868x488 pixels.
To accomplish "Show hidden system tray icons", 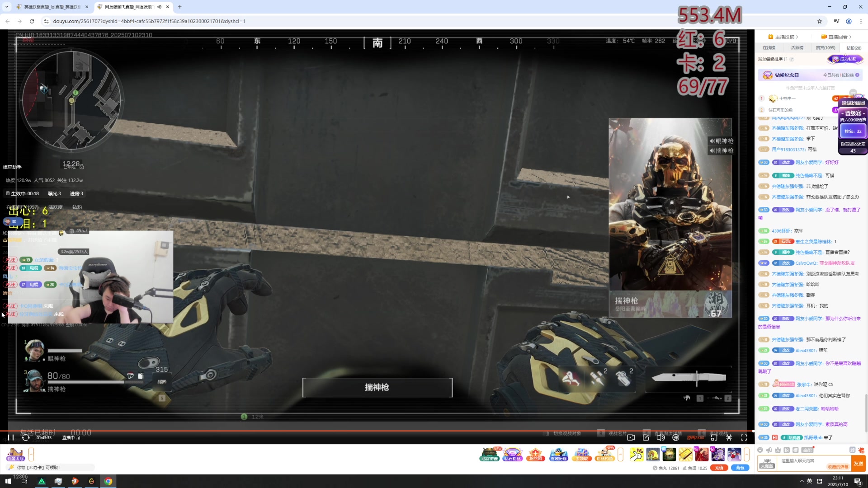I will tap(802, 481).
